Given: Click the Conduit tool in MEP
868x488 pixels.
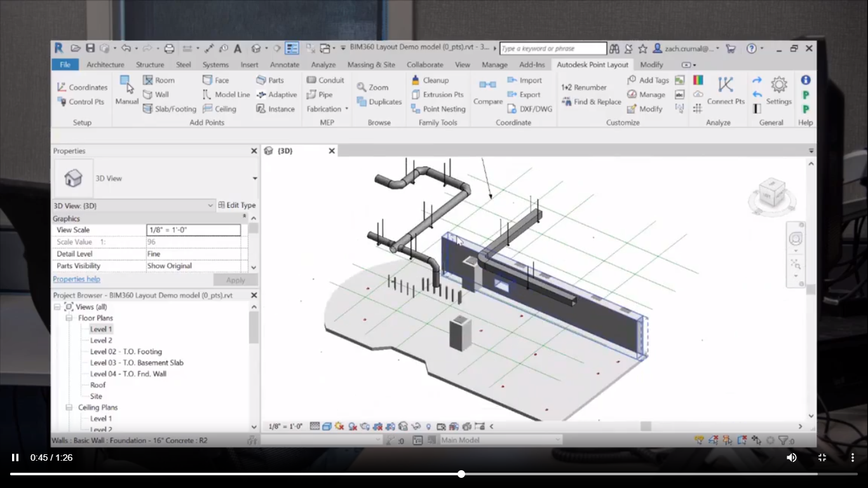Looking at the screenshot, I should click(325, 80).
